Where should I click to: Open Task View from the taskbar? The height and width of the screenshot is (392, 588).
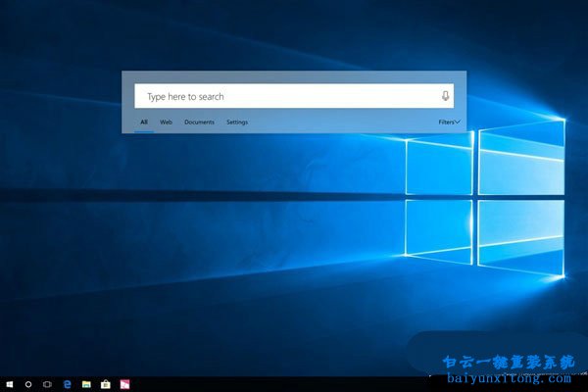click(47, 384)
